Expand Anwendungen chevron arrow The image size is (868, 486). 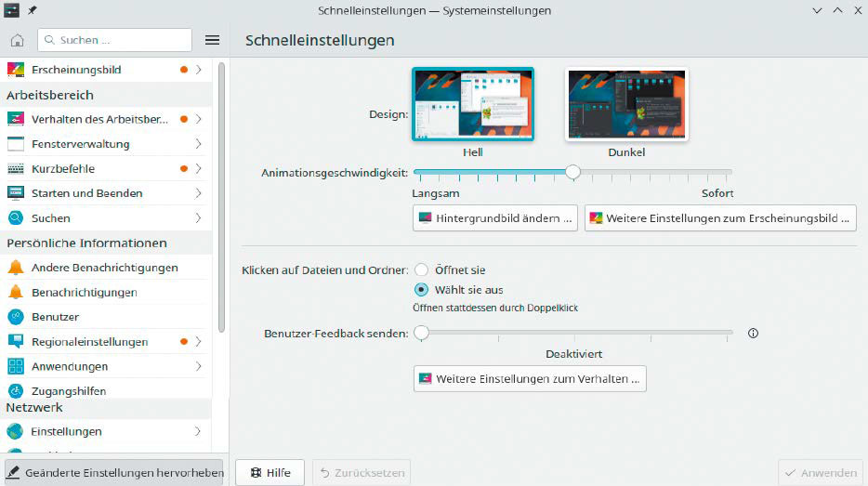click(198, 366)
